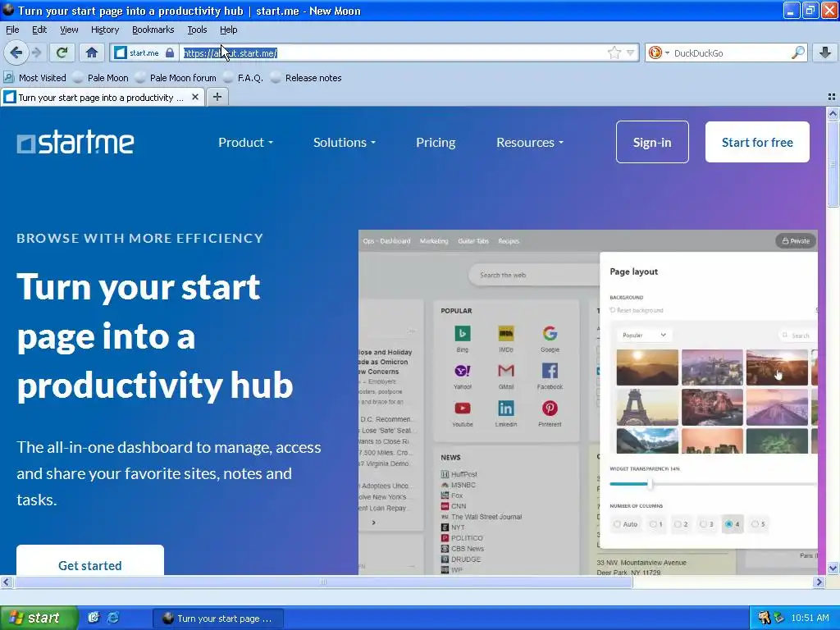
Task: Click the GMail icon in Popular widget
Action: click(x=505, y=371)
